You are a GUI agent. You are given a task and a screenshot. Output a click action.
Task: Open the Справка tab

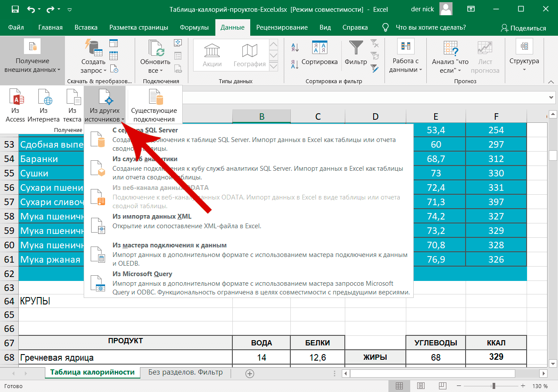tap(355, 27)
